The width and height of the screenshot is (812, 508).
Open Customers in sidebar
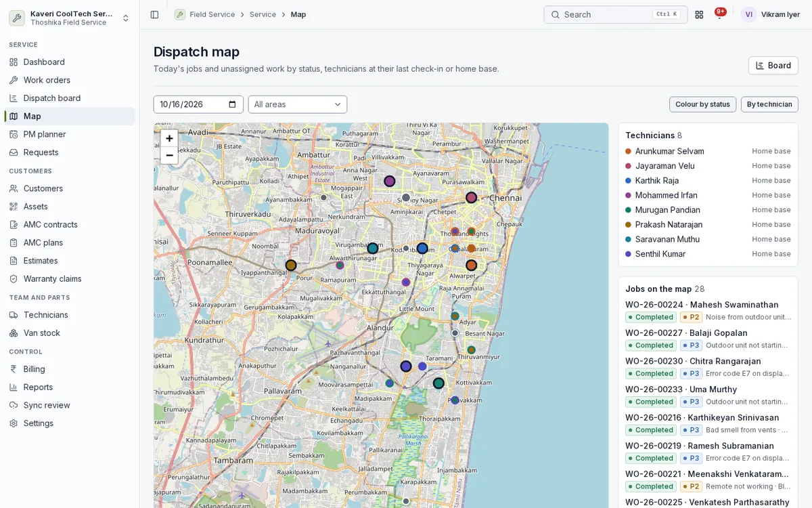(70, 188)
